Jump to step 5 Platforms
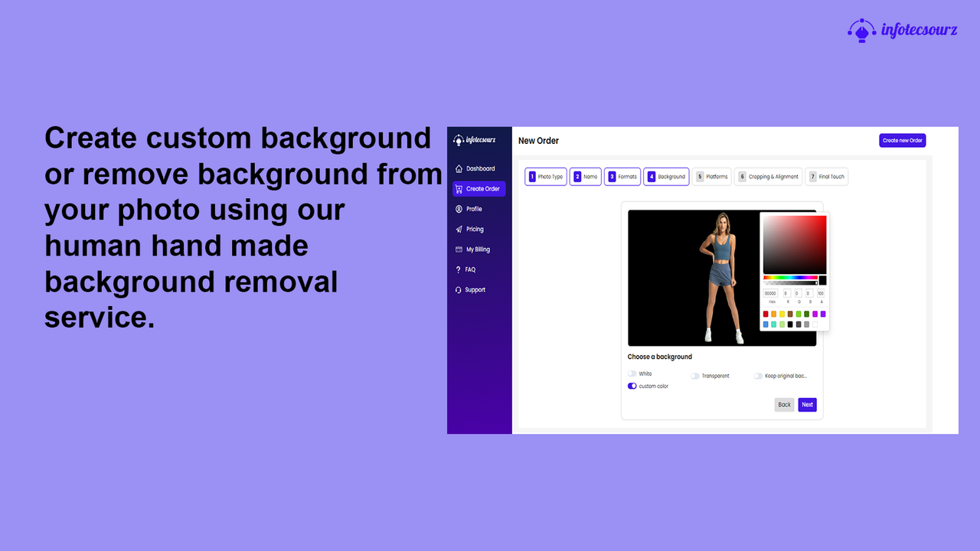 point(712,177)
